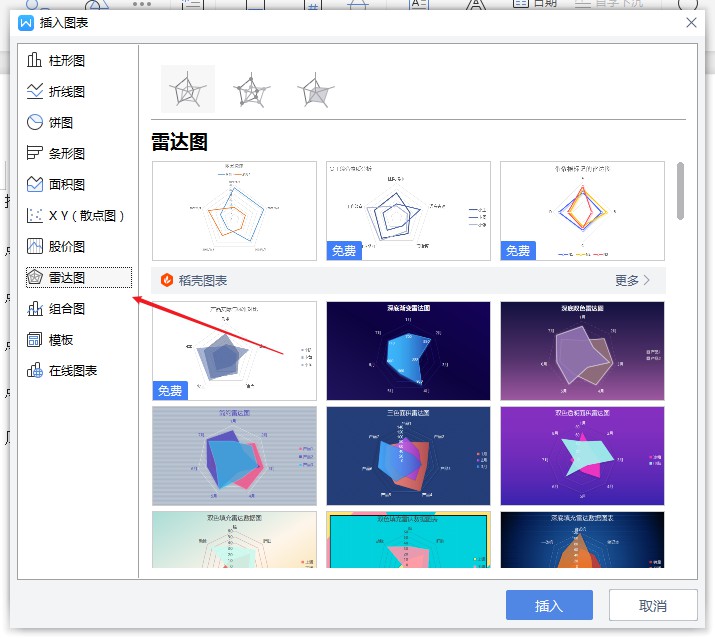
Task: Select the filled radar chart subtype
Action: [316, 89]
